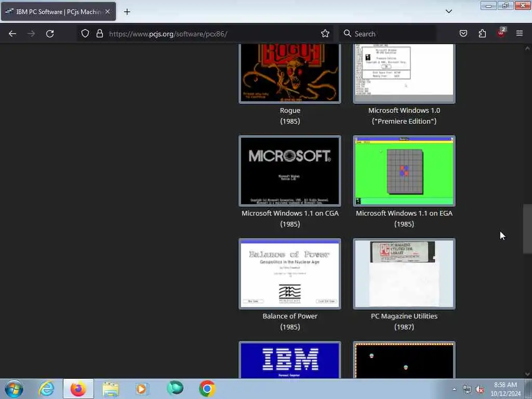Click the page vertical scrollbar thumb
The width and height of the screenshot is (532, 399).
click(x=527, y=229)
